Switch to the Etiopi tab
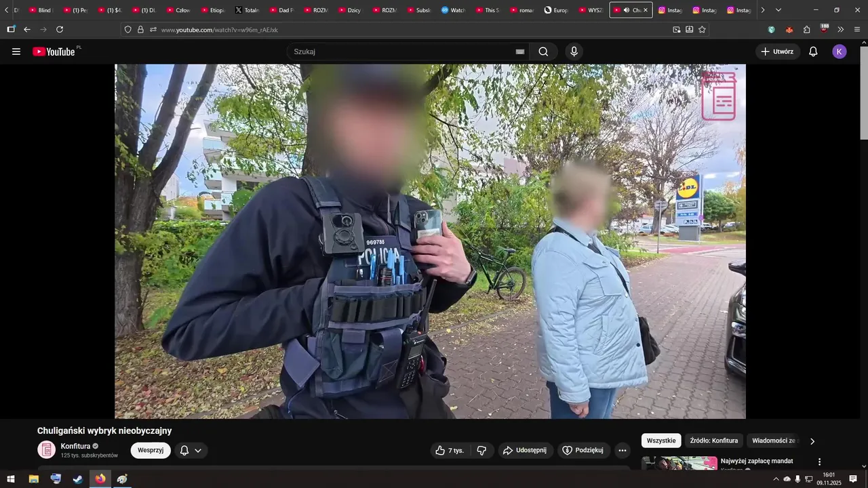This screenshot has width=868, height=488. (213, 10)
